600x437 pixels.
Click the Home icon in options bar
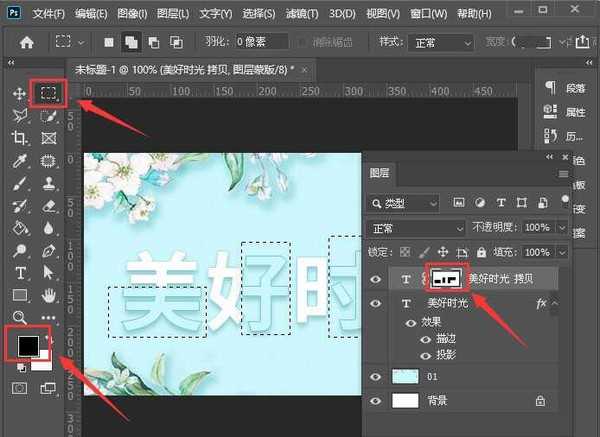point(27,43)
